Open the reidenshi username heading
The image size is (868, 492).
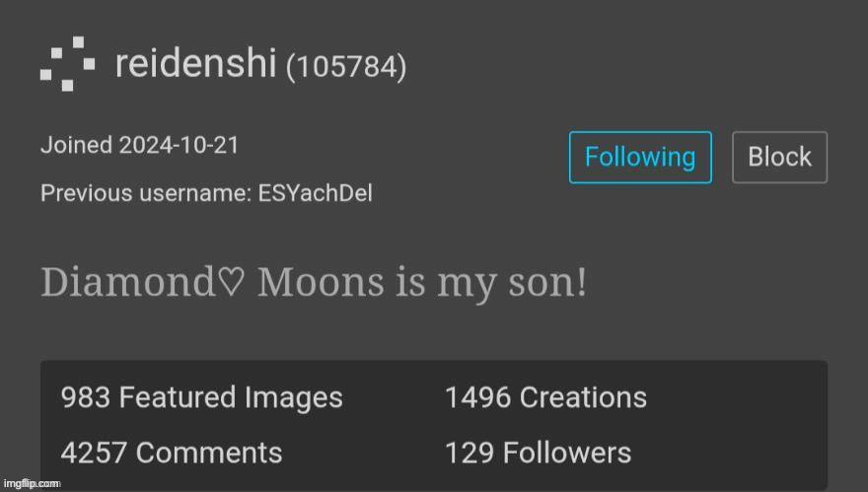pyautogui.click(x=196, y=63)
